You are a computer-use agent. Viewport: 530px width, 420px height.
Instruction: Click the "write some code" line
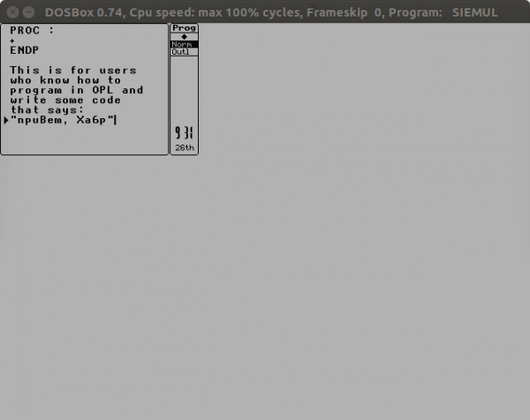65,101
